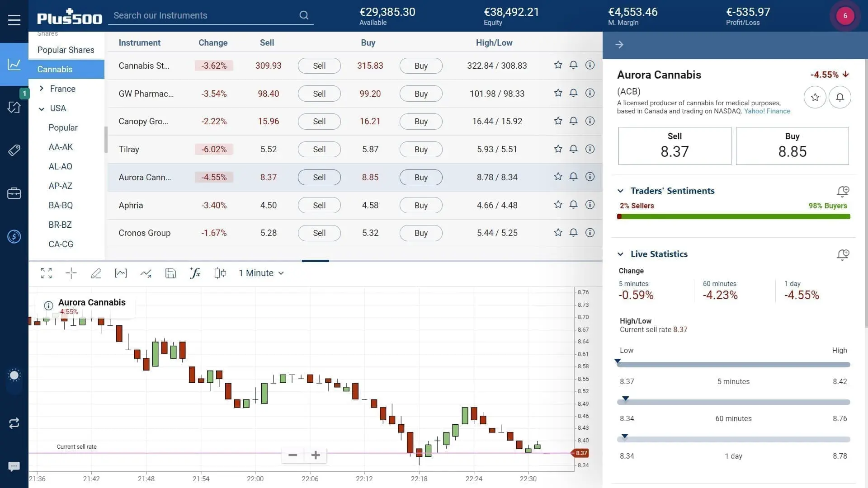Click the switch account mode arrows icon
868x488 pixels.
coord(14,423)
